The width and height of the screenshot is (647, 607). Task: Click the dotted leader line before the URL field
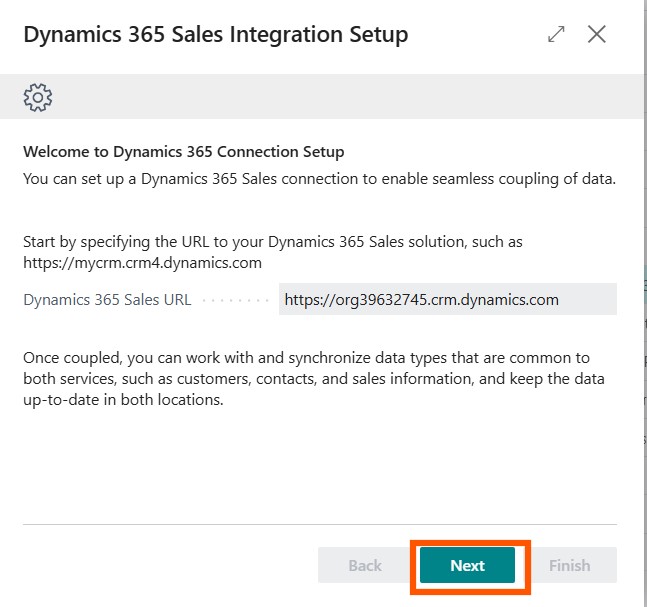[236, 300]
